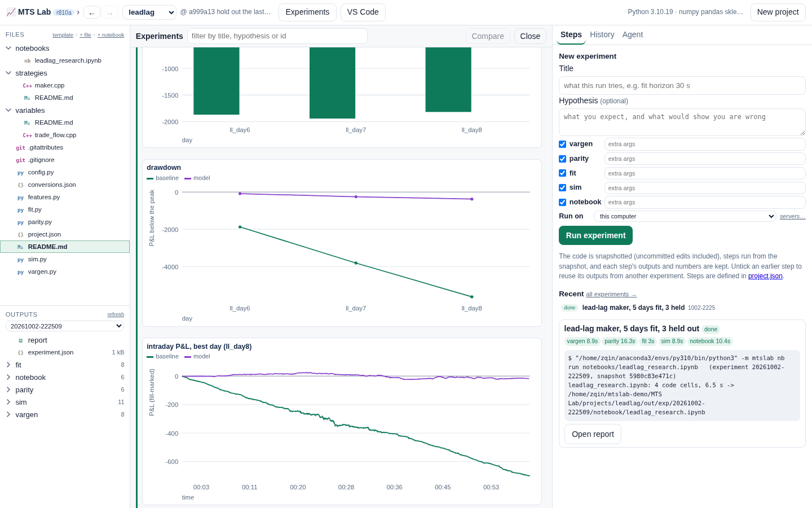The height and width of the screenshot is (508, 812).
Task: Switch to the Agent tab
Action: pyautogui.click(x=633, y=35)
